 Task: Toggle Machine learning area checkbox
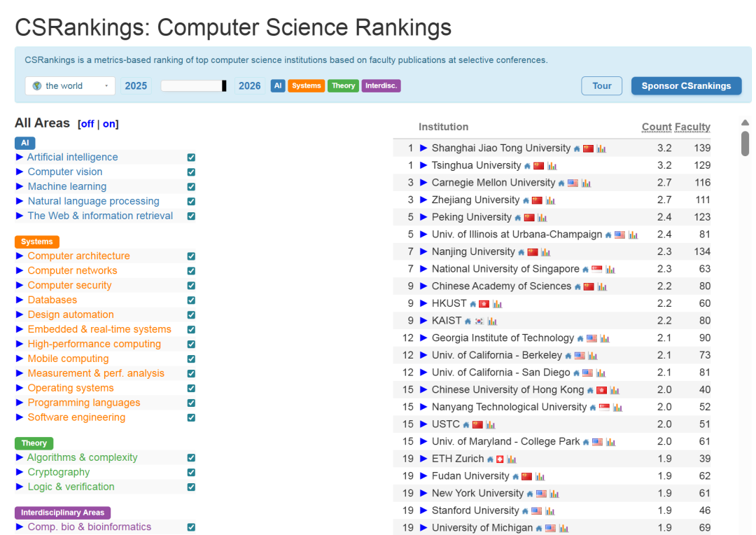coord(191,187)
